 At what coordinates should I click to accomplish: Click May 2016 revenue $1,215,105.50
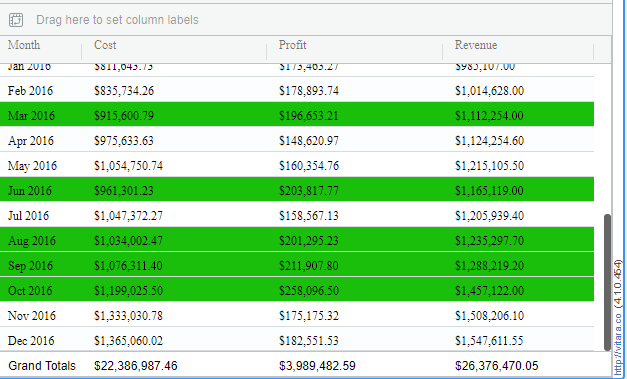tap(489, 166)
